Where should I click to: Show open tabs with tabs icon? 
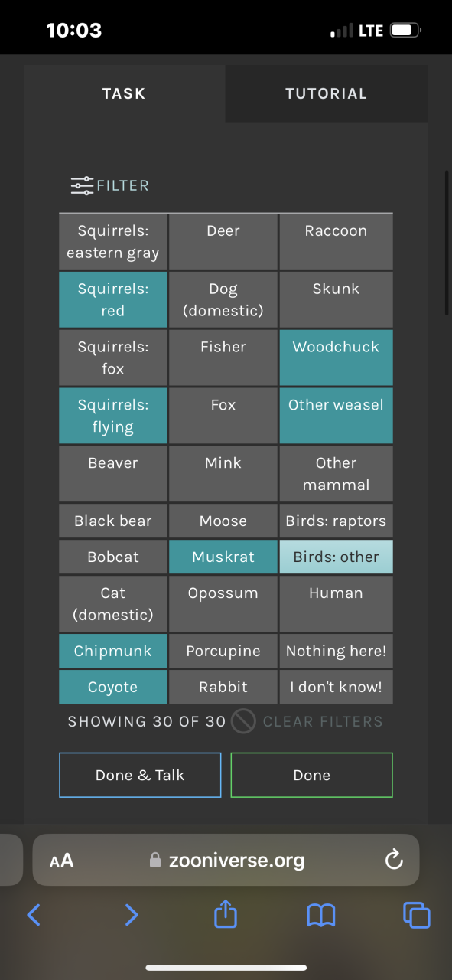tap(417, 915)
